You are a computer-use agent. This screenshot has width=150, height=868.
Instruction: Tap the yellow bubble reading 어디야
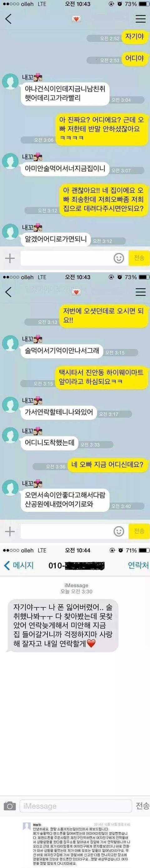click(134, 58)
